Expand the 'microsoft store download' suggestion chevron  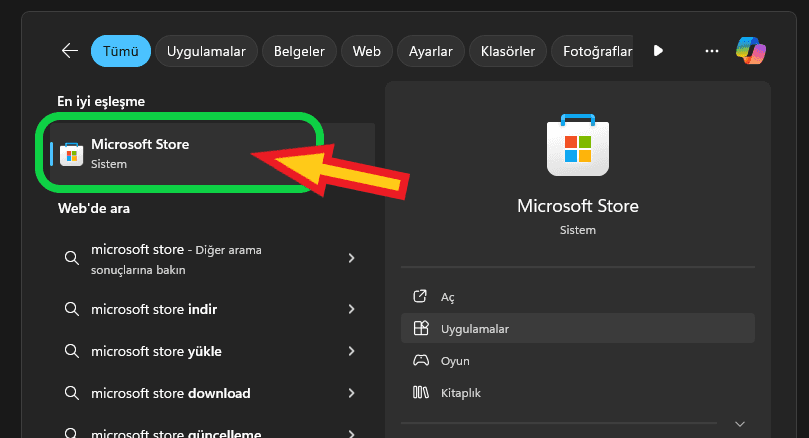point(351,393)
